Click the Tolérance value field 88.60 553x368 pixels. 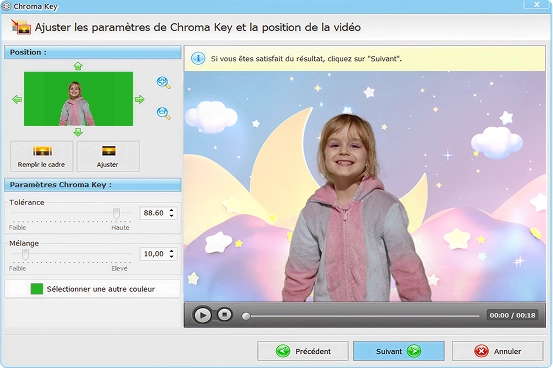[x=154, y=213]
